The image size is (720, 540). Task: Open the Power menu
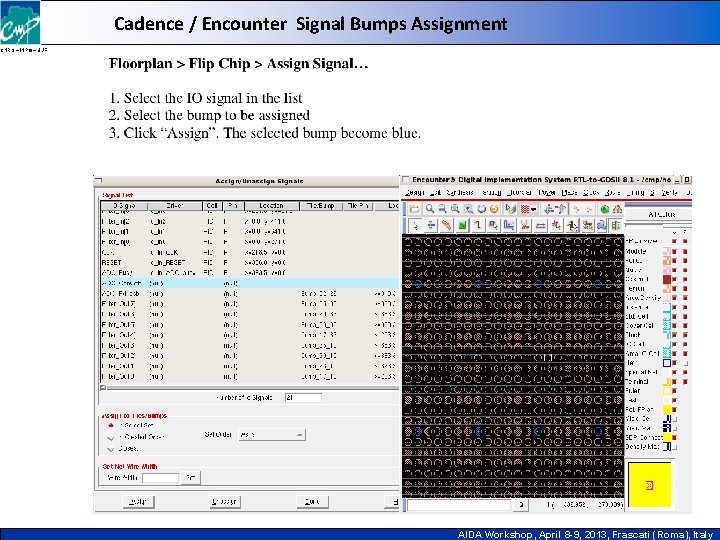546,193
